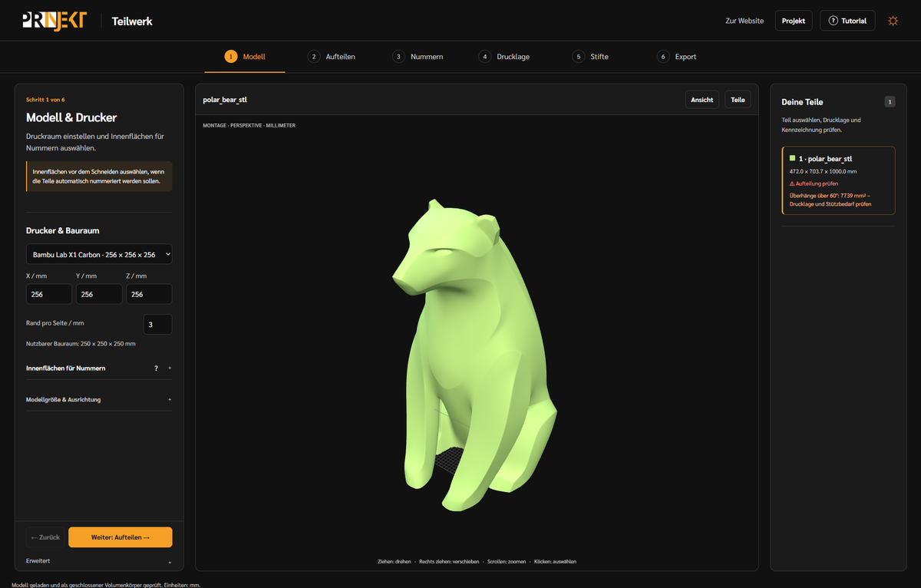Click the Schritt 1 von 6 label

tap(45, 100)
